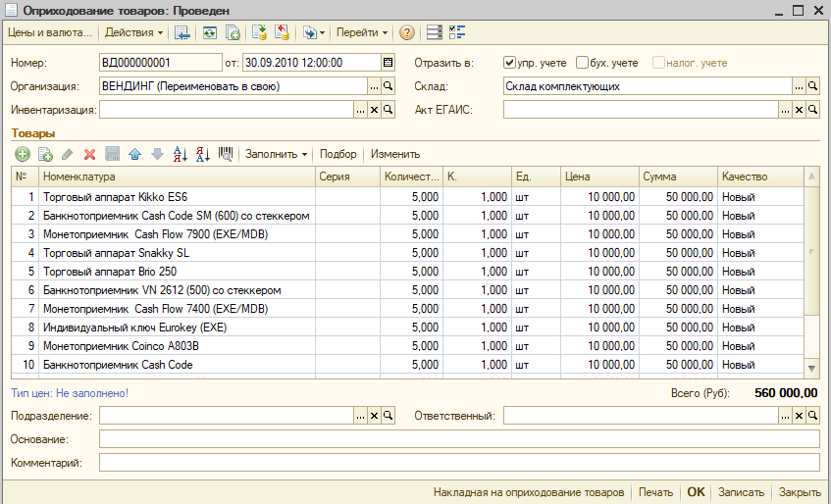Screen dimensions: 831x504
Task: Click the refresh document icon
Action: point(210,32)
